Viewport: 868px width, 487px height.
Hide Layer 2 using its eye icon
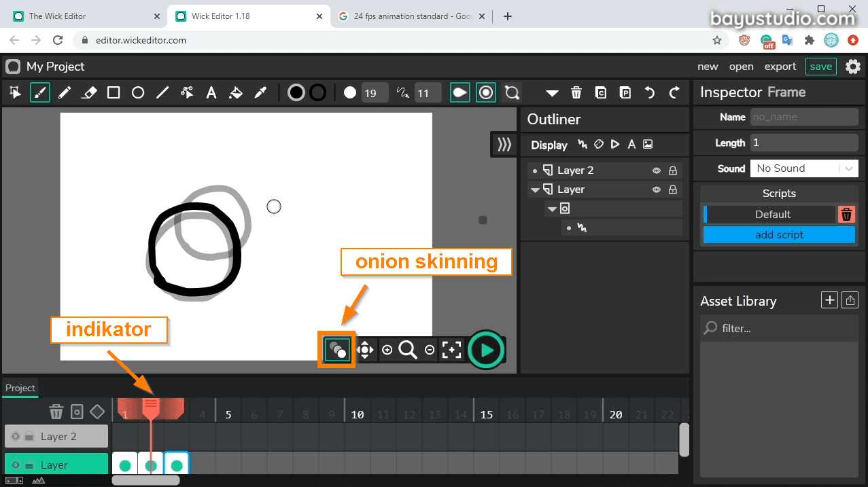pos(657,170)
